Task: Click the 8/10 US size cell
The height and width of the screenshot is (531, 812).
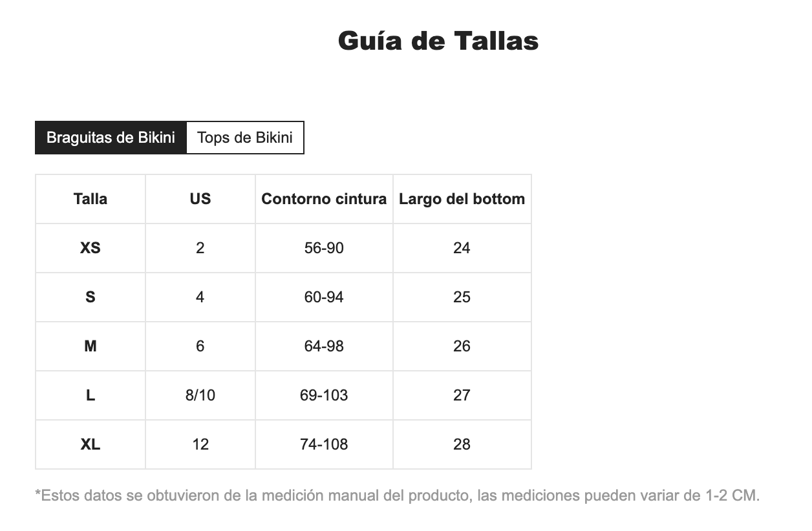Action: point(200,395)
